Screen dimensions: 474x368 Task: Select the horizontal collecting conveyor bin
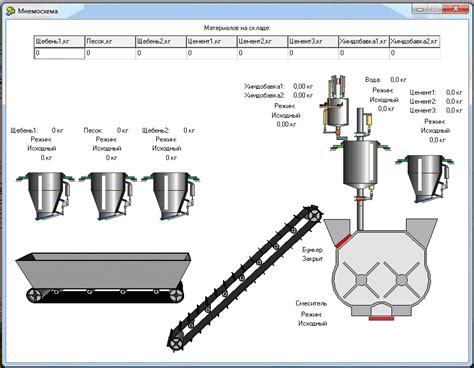[104, 277]
